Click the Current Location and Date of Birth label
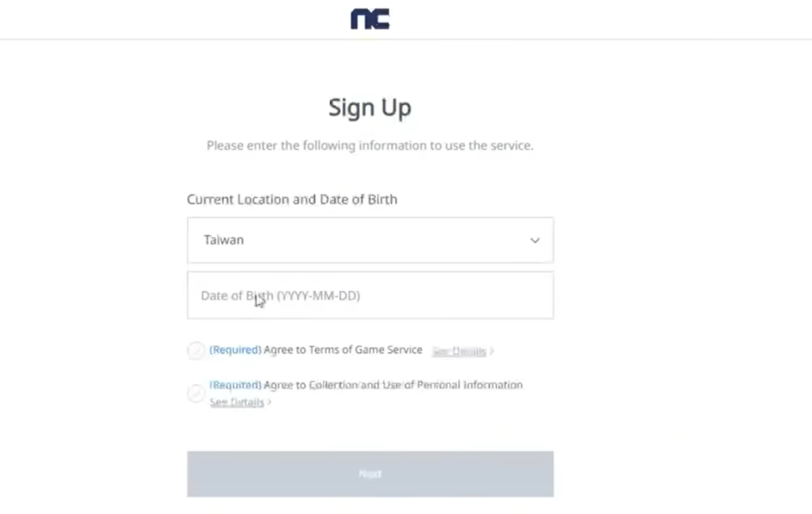 [x=292, y=200]
